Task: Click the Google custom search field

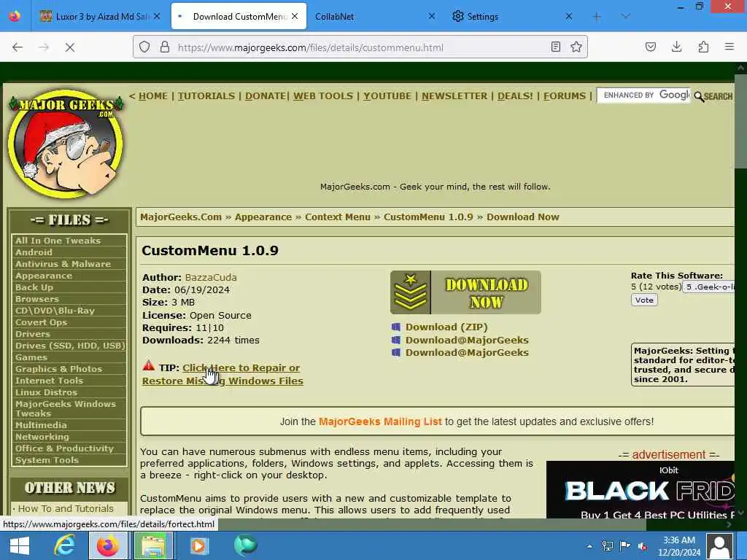Action: 643,96
